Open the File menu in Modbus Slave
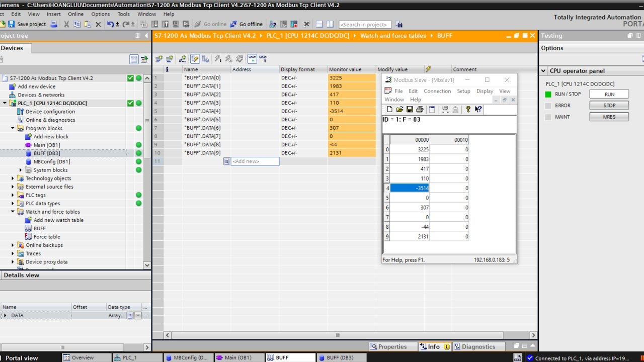This screenshot has width=644, height=362. point(398,91)
